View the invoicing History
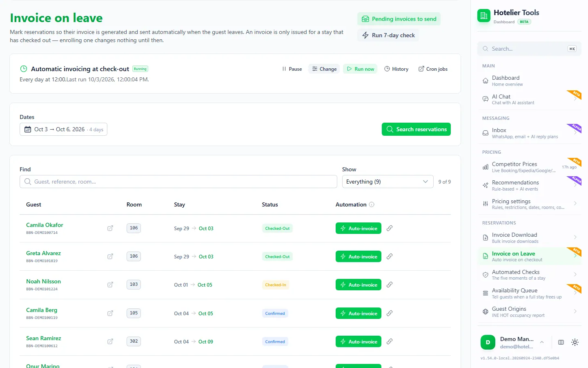This screenshot has width=588, height=368. coord(396,69)
